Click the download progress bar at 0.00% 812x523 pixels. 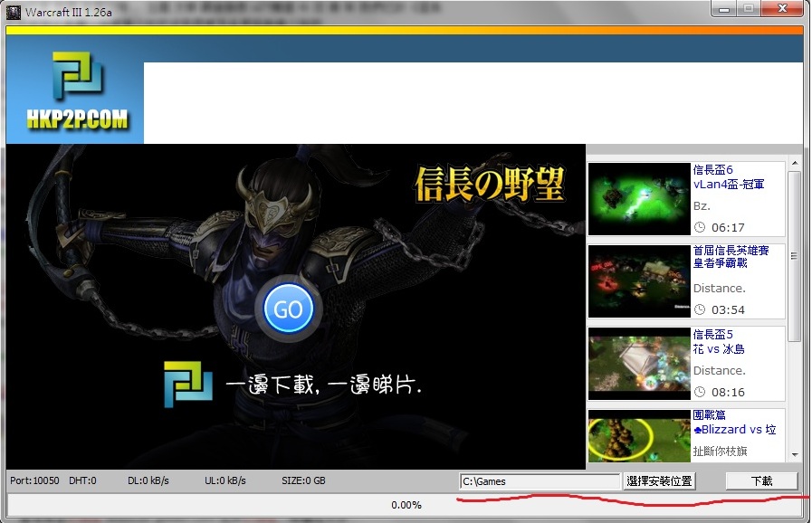[x=406, y=505]
